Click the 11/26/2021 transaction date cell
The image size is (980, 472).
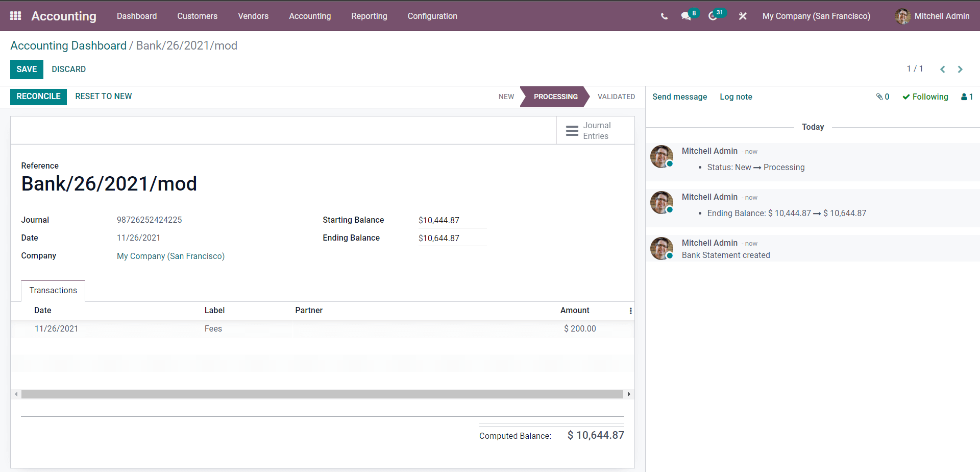[x=57, y=329]
